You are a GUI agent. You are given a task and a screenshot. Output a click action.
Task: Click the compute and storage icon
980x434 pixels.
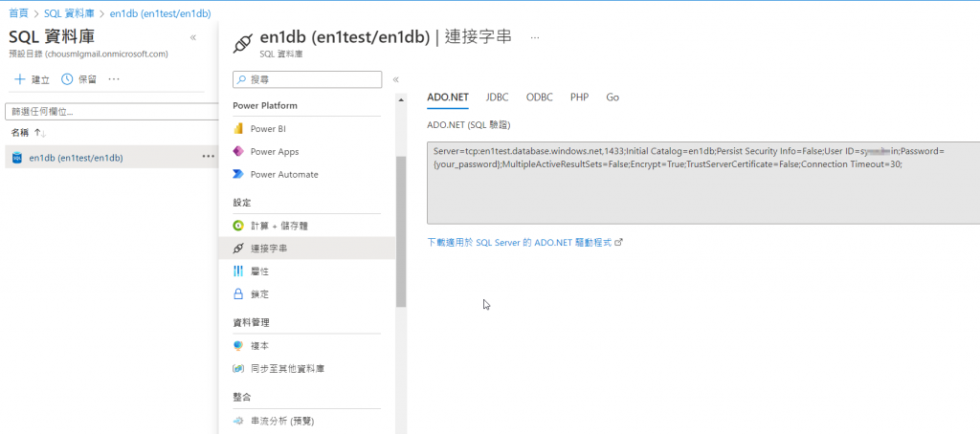(x=238, y=226)
